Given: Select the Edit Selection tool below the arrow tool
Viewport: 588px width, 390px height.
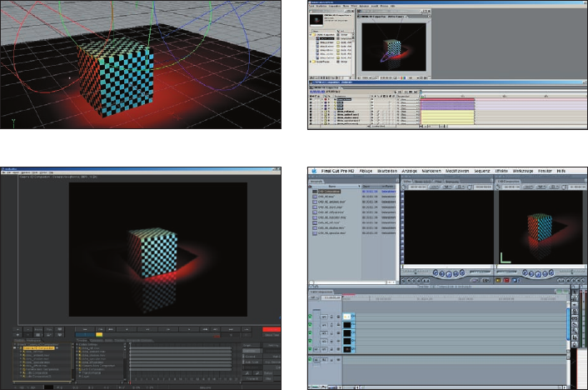Looking at the screenshot, I should coord(575,299).
